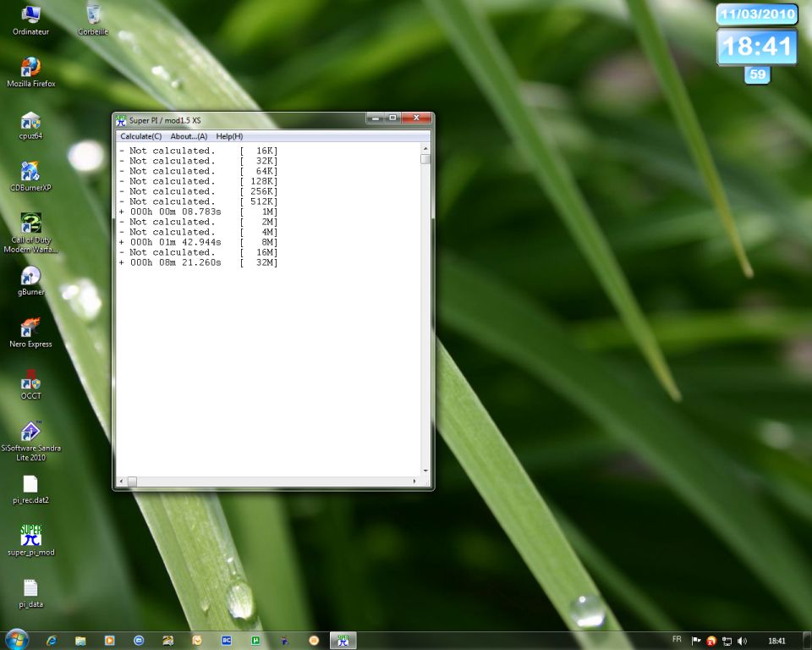812x650 pixels.
Task: Select the SiSoftware Sandra Lite 2010 icon
Action: [30, 433]
